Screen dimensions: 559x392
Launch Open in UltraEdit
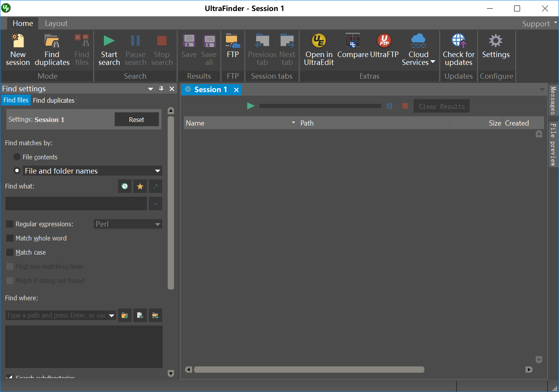(319, 50)
